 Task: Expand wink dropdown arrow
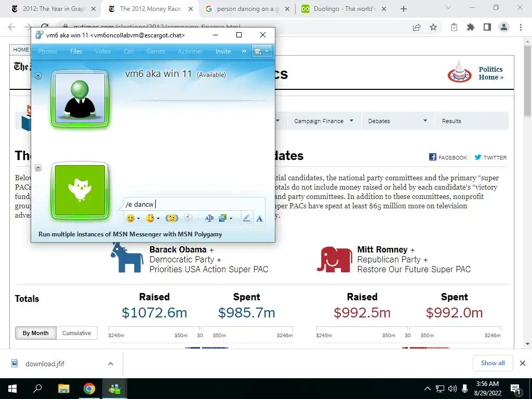(158, 219)
